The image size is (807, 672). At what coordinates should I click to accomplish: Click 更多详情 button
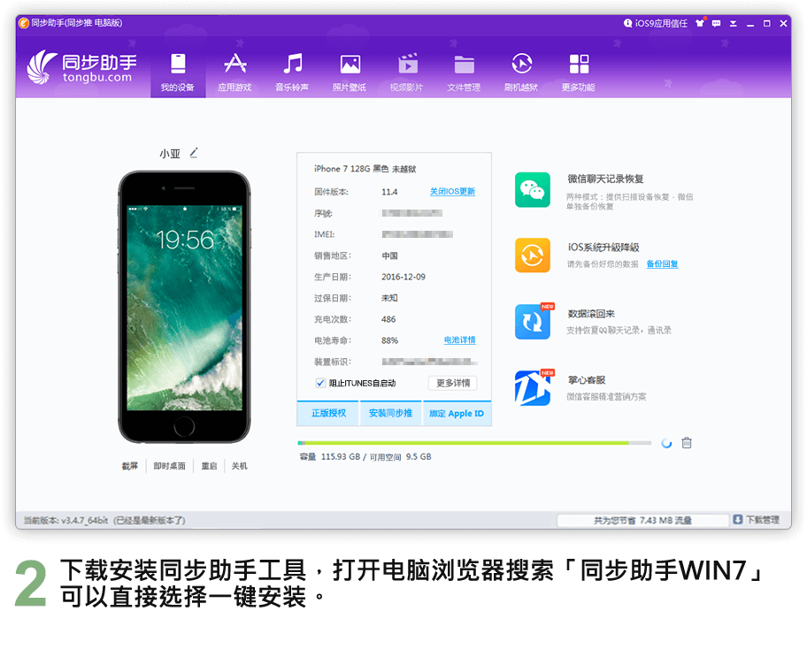click(452, 383)
